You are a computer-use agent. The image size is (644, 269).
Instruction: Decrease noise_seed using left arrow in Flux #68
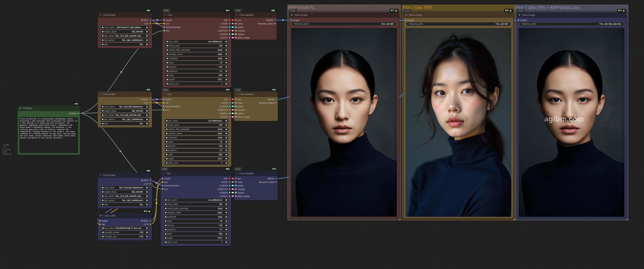coord(165,204)
